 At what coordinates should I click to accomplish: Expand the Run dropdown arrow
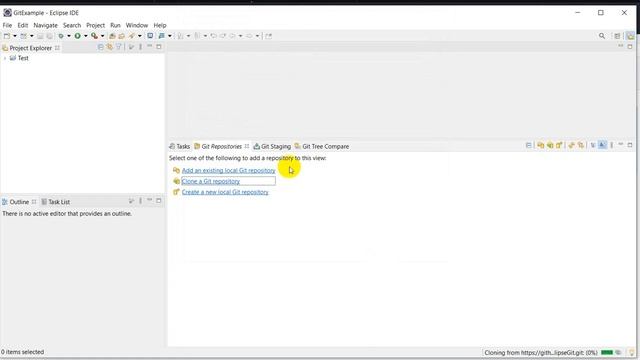(x=85, y=36)
